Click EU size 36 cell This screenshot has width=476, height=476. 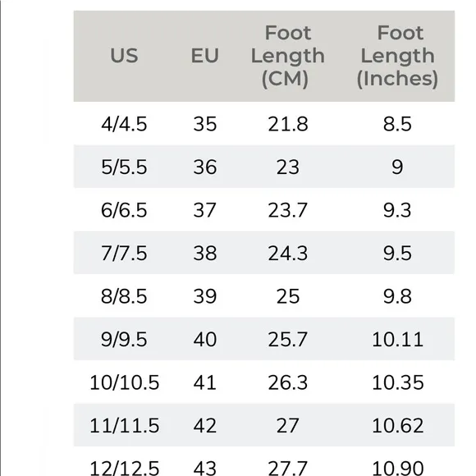click(x=205, y=167)
